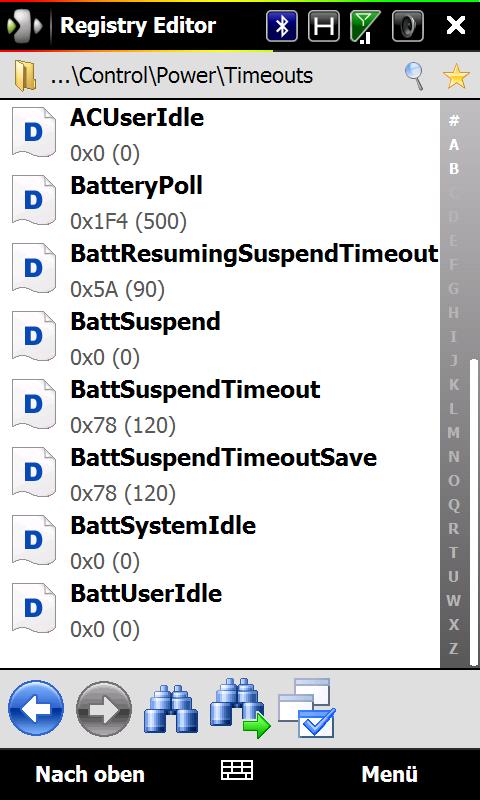The image size is (480, 800).
Task: Tap the Nach oben softkey
Action: pos(90,774)
